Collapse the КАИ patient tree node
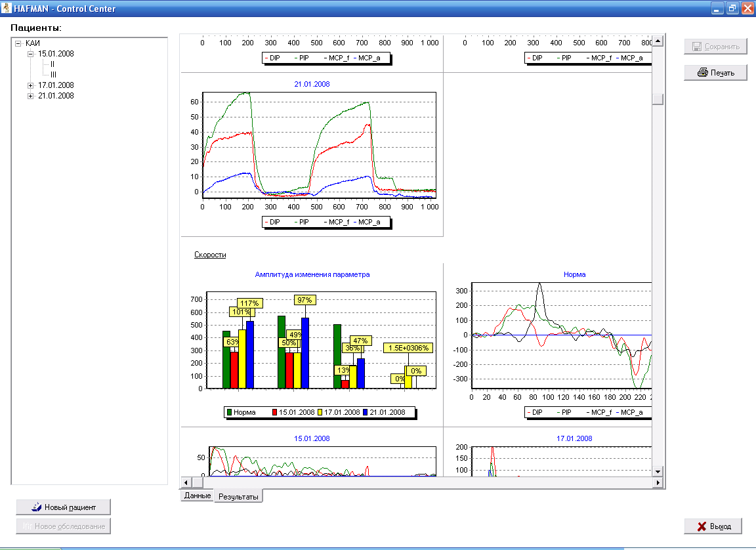Viewport: 756px width, 550px height. pos(18,43)
